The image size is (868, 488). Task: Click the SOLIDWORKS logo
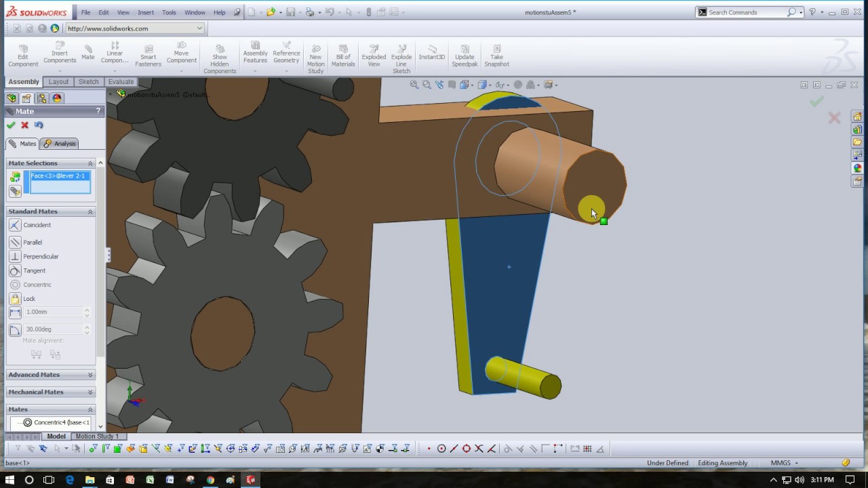click(x=37, y=12)
